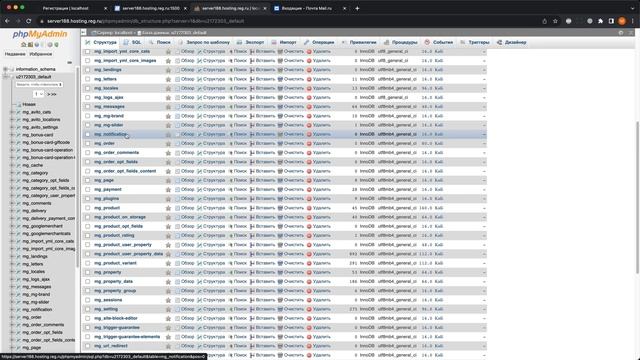Check the mg_letters row checkbox
The width and height of the screenshot is (640, 360).
pyautogui.click(x=87, y=79)
